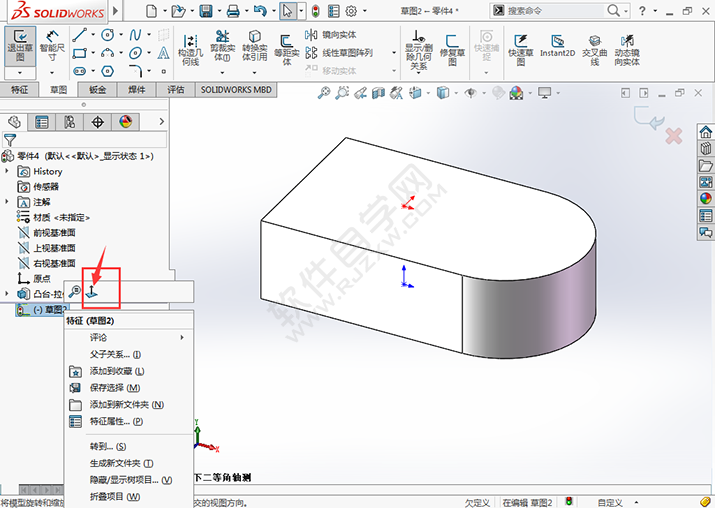Open the SOLIDWORKS MBD tab
Viewport: 715px width, 508px height.
coord(236,90)
